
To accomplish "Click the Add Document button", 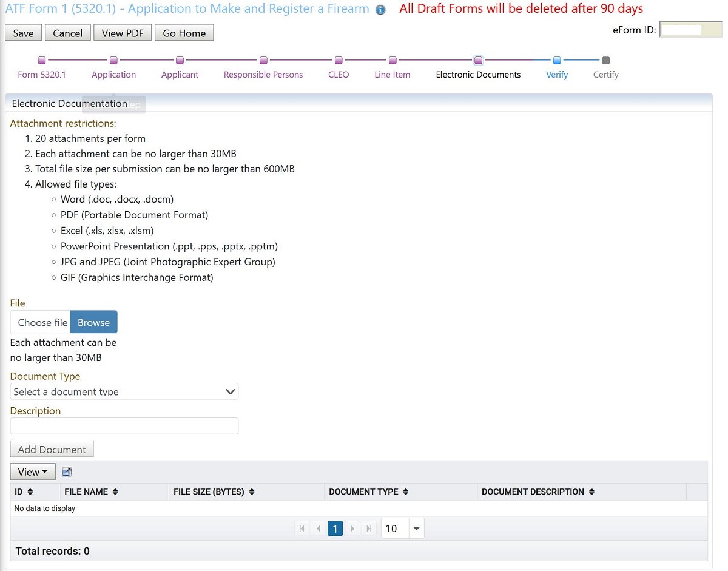I will [x=52, y=449].
